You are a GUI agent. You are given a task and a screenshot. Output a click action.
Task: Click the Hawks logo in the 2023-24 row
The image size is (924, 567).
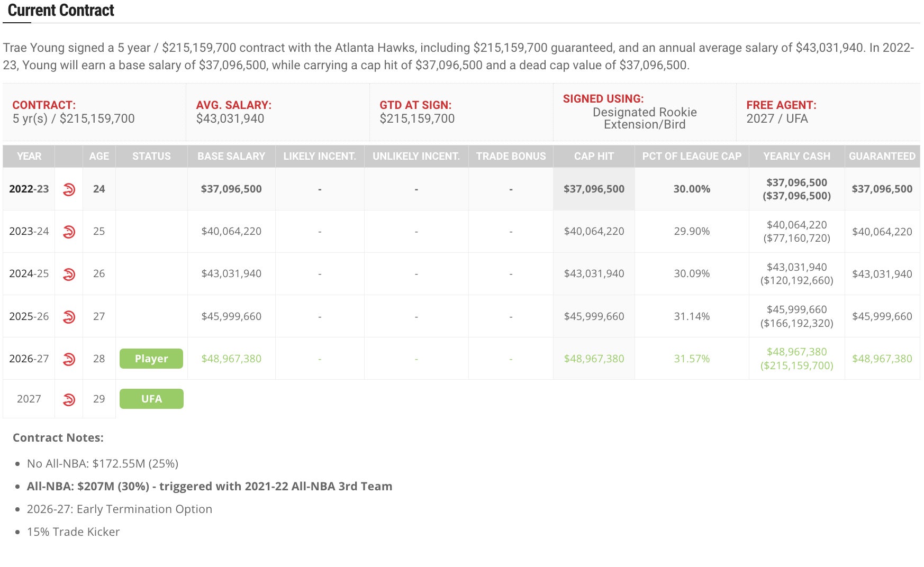(69, 232)
